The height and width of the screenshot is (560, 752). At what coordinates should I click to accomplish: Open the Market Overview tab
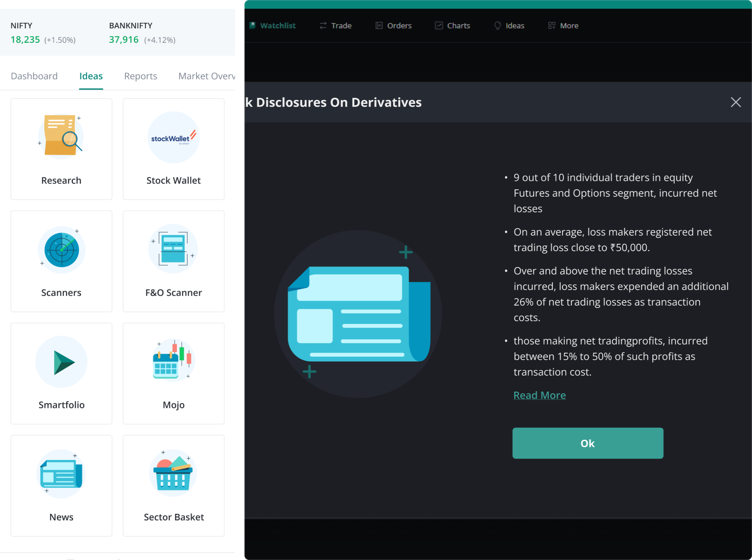pos(206,76)
